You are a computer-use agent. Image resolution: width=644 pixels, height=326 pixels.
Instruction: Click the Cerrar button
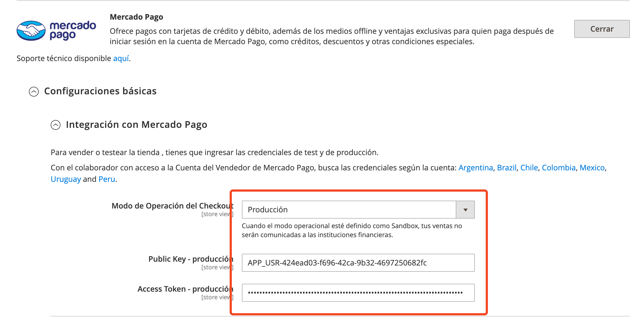click(x=602, y=29)
